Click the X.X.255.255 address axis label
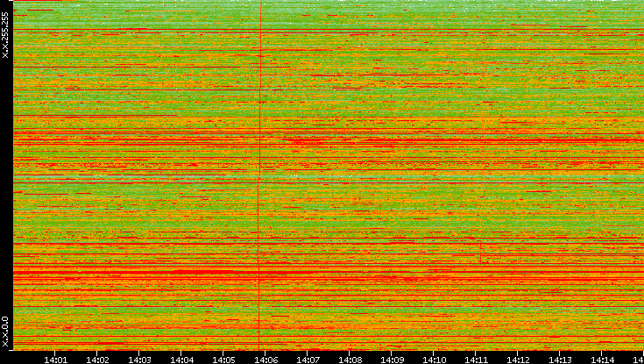This screenshot has width=644, height=364. [x=5, y=35]
